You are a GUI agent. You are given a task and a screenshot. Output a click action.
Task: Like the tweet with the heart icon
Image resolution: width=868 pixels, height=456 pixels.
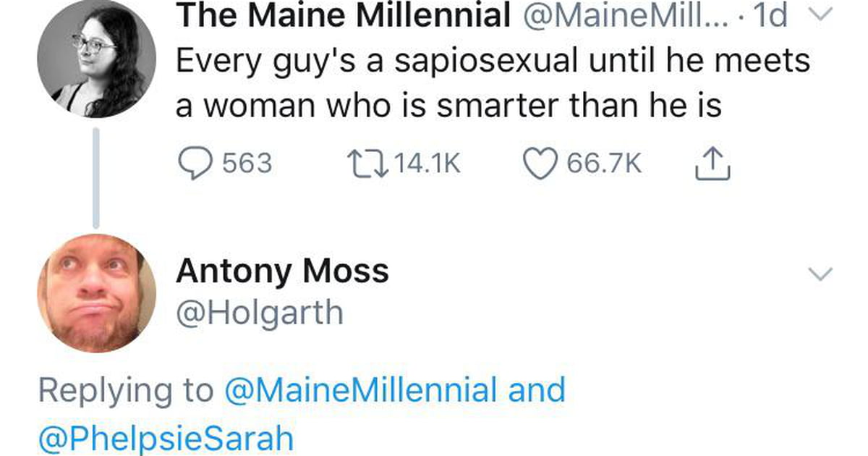[540, 164]
